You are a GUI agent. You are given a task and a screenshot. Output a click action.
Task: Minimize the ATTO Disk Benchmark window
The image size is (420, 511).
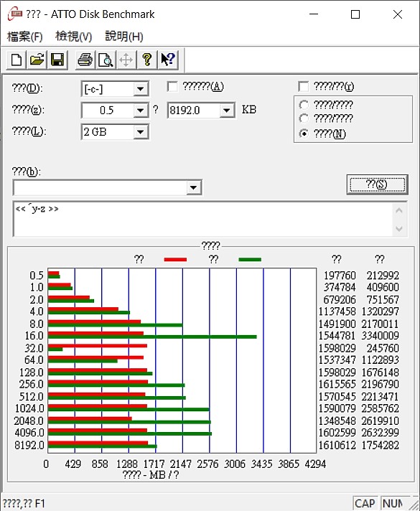[x=314, y=14]
